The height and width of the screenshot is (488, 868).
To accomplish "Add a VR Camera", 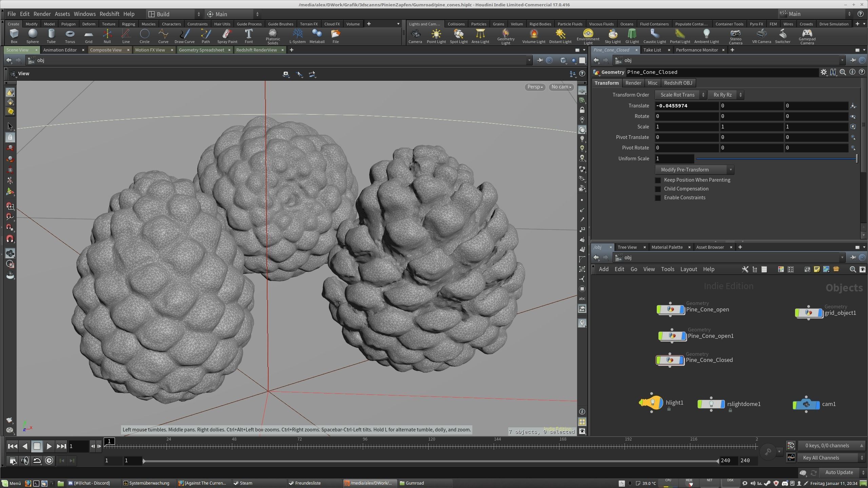I will (762, 36).
